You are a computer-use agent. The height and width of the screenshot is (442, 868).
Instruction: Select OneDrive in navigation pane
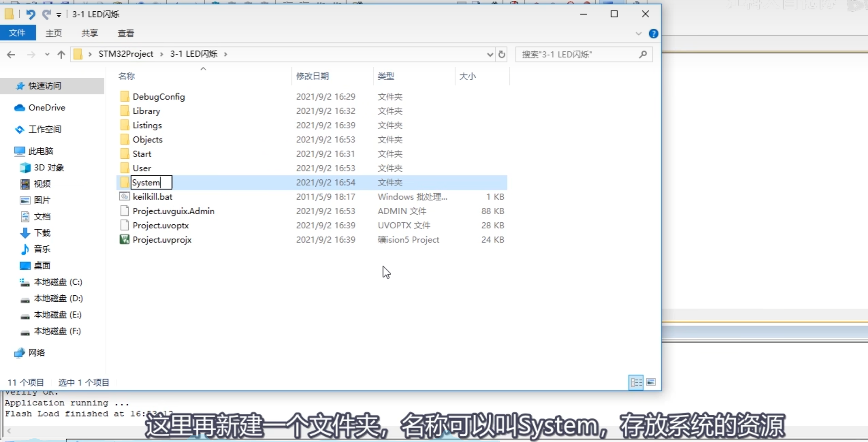click(47, 108)
